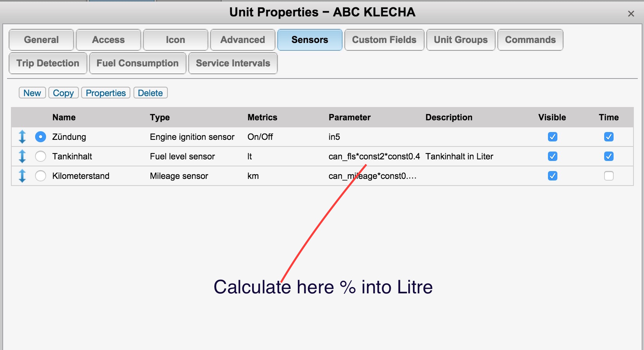Switch to the General tab
The height and width of the screenshot is (350, 644).
pos(41,40)
